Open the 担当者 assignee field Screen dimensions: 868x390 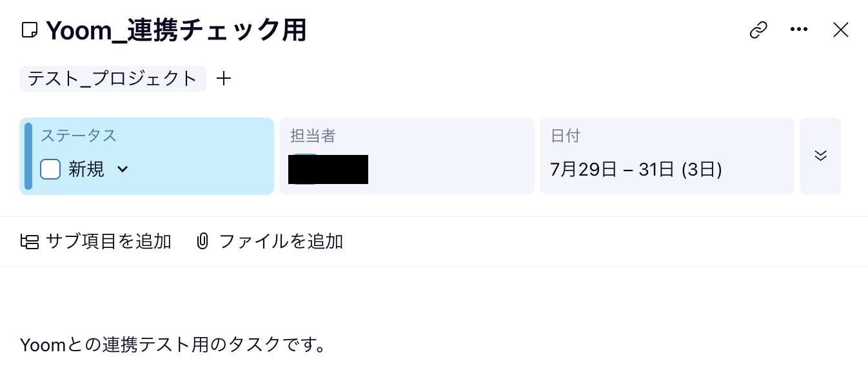point(406,156)
